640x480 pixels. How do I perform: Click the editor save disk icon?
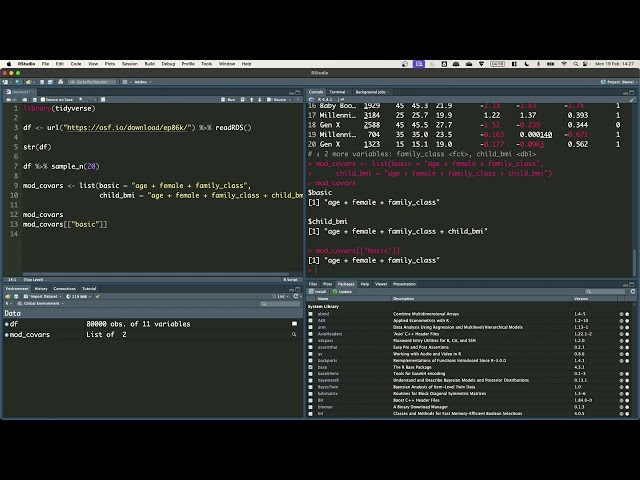click(35, 100)
